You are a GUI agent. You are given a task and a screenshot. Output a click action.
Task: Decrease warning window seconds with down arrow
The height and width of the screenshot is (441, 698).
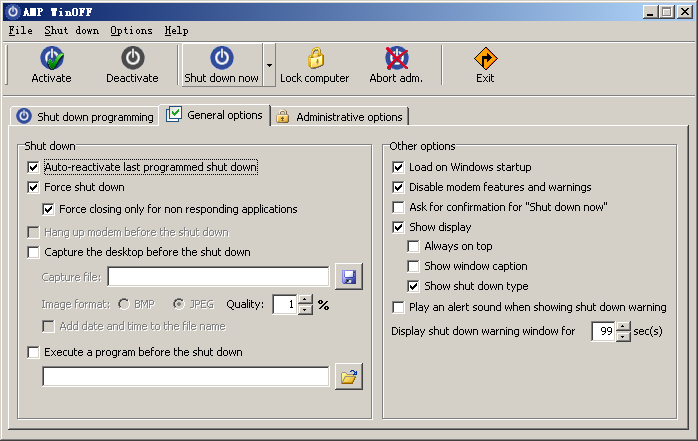(x=624, y=336)
